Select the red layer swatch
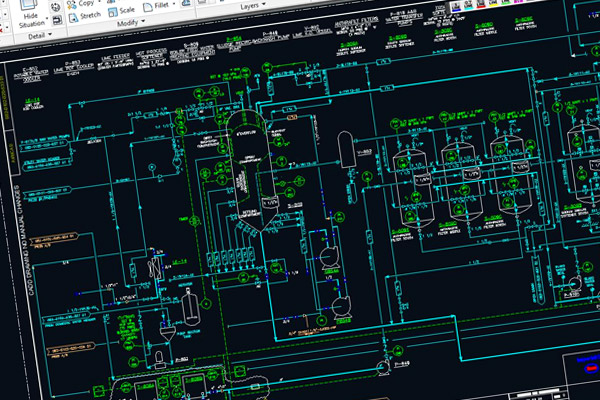600x400 pixels. (x=481, y=3)
